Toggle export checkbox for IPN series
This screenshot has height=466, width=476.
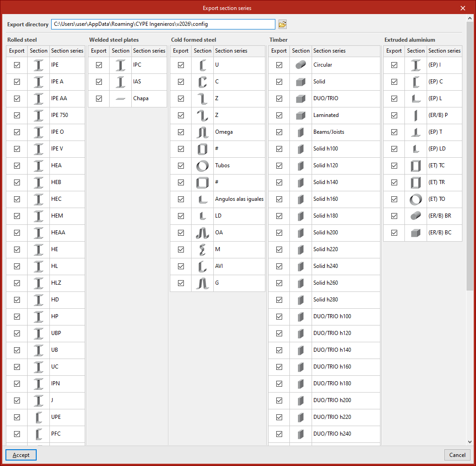[x=17, y=383]
